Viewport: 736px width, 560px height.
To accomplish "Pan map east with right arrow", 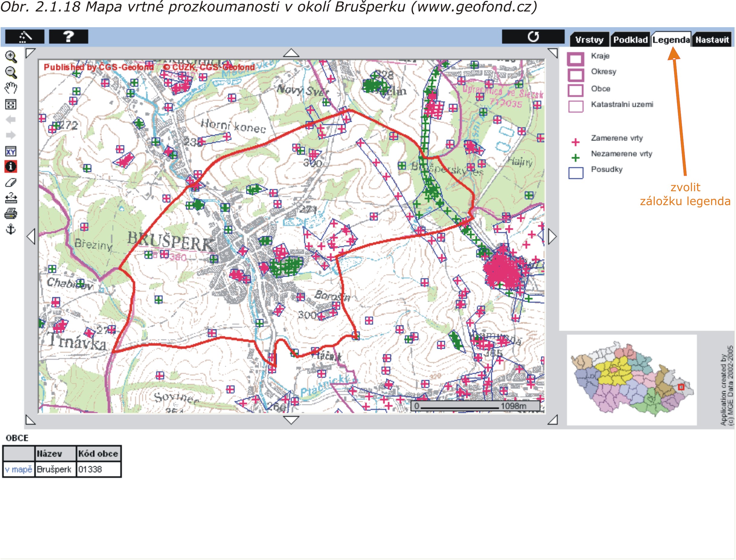I will 552,237.
